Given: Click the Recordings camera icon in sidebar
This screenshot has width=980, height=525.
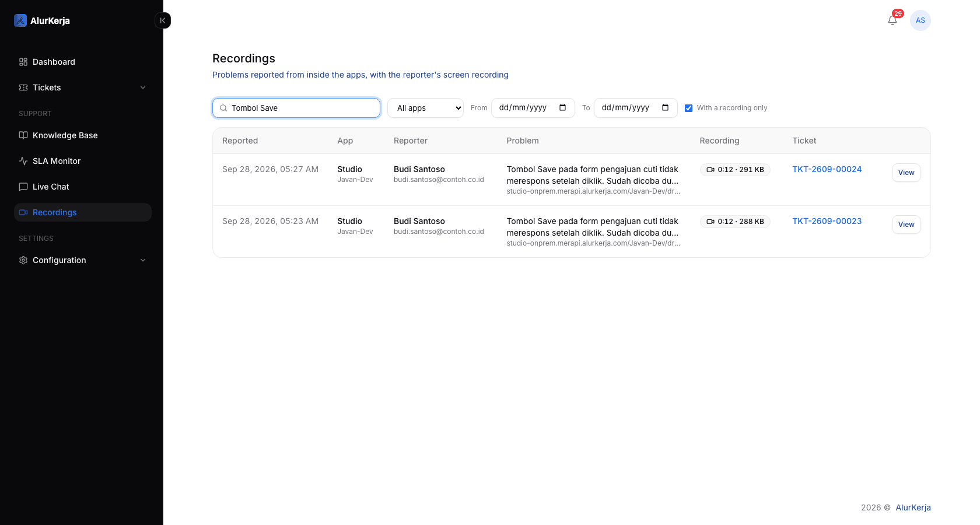Looking at the screenshot, I should coord(23,212).
